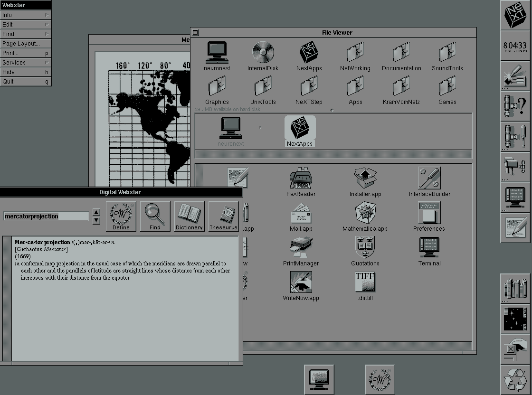Click the hand-with-checkbox dock icon above Recycler

coord(515,349)
